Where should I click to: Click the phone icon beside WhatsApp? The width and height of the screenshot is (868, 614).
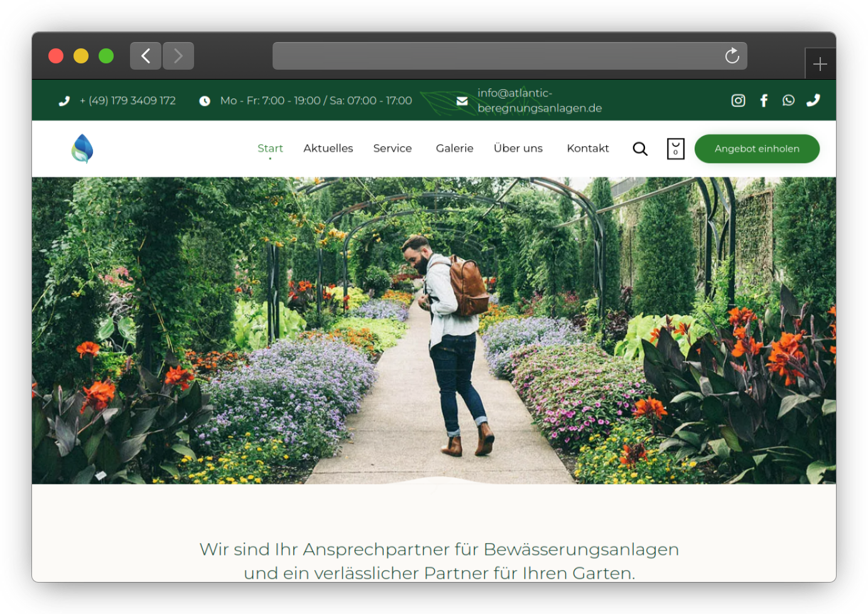click(x=813, y=100)
